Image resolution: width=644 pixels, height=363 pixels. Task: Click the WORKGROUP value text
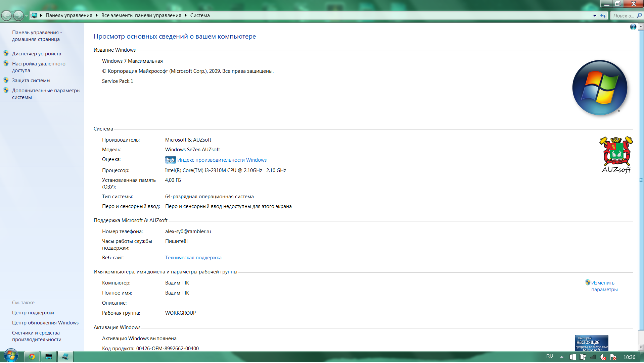click(180, 313)
